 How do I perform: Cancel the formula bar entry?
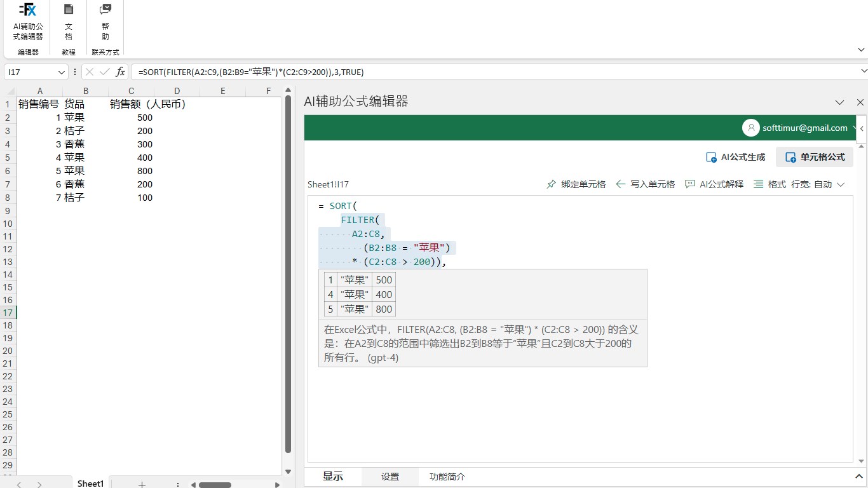point(90,72)
